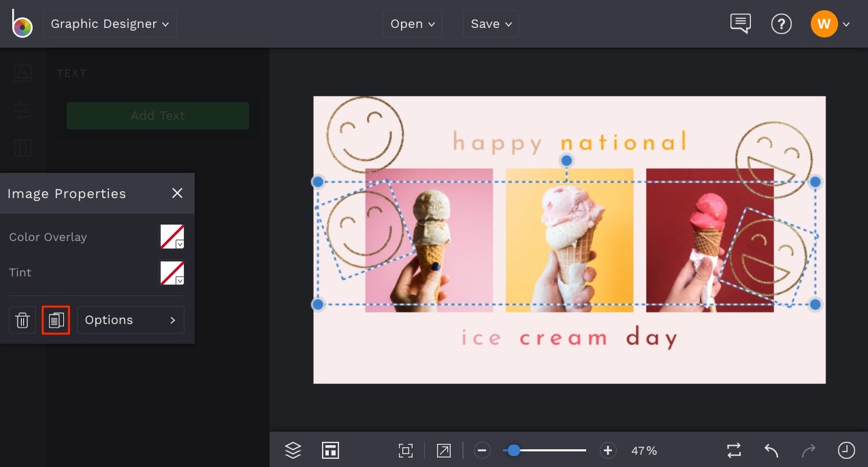868x467 pixels.
Task: Select the resize canvas arrow icon
Action: [x=443, y=450]
